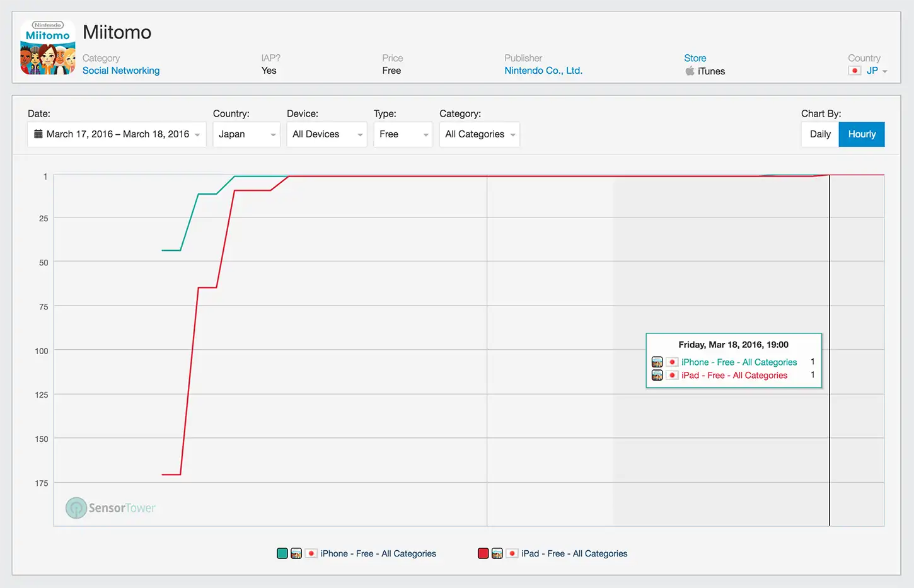Image resolution: width=914 pixels, height=588 pixels.
Task: Open Nintendo Co., Ltd. publisher link
Action: (543, 71)
